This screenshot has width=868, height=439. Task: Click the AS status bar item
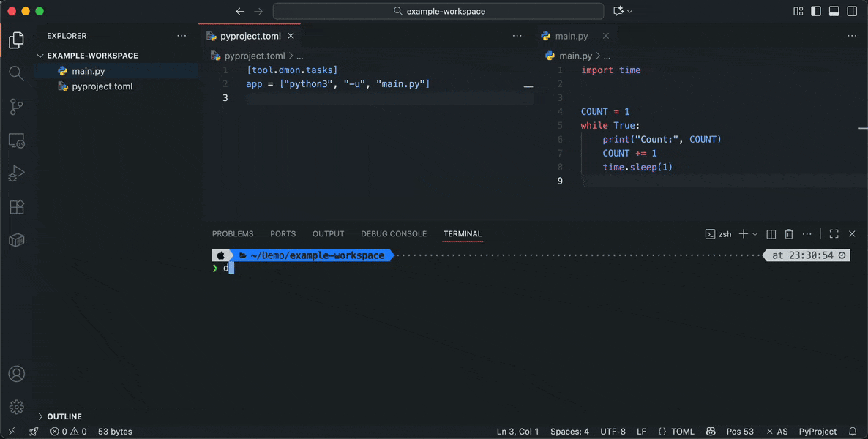click(x=777, y=432)
